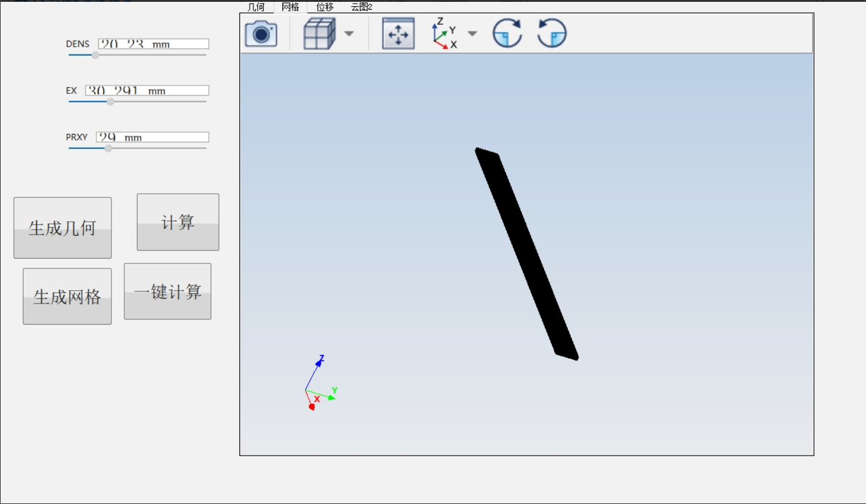
Task: Rotate the view counterclockwise
Action: pos(552,33)
